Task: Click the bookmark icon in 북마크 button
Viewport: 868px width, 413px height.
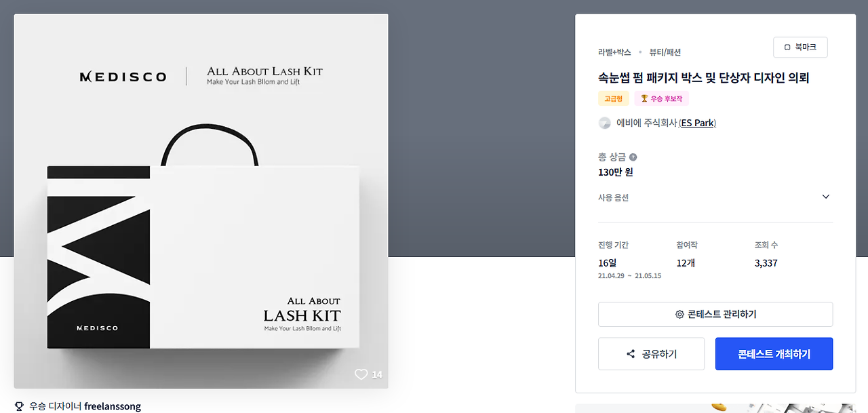Action: (787, 47)
